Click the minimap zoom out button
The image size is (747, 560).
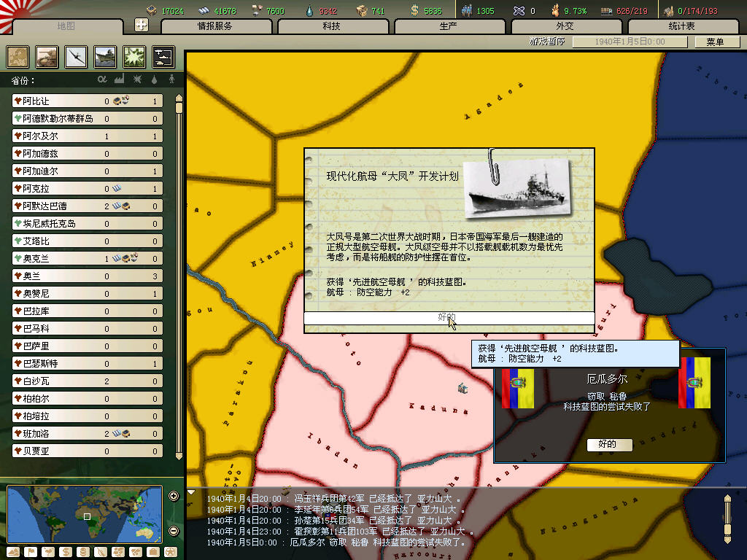click(174, 531)
